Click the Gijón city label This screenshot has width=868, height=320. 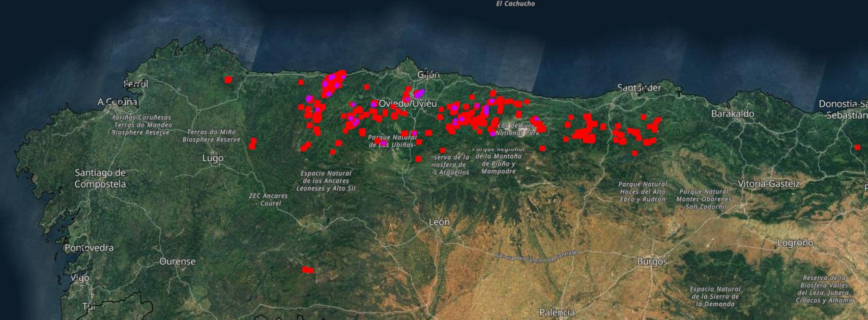coord(428,75)
